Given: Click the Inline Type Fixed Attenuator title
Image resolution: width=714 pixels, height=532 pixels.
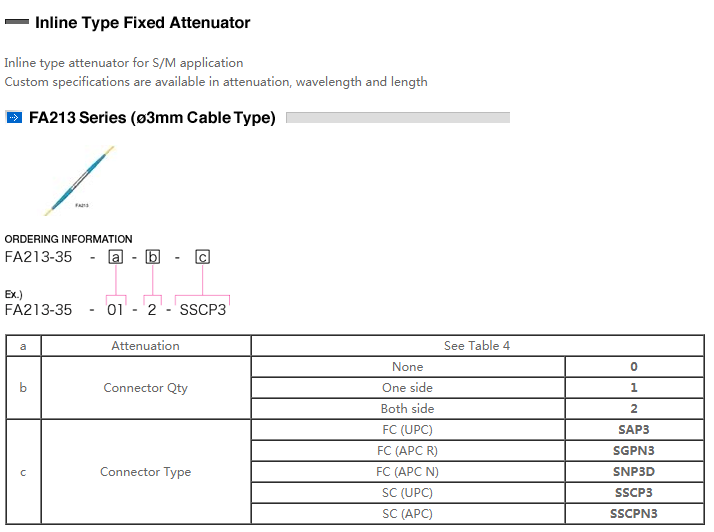Looking at the screenshot, I should click(142, 22).
